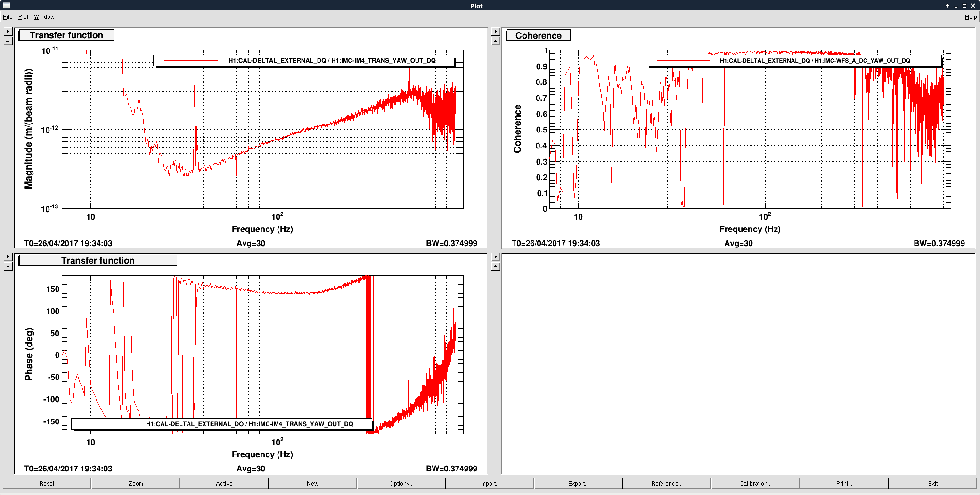
Task: Open the Window menu
Action: pyautogui.click(x=44, y=17)
